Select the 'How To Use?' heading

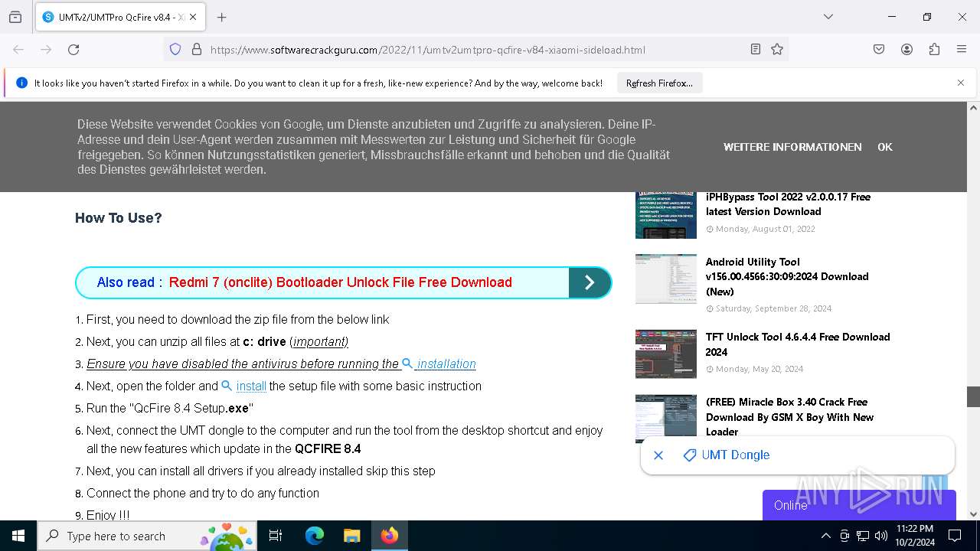point(119,218)
